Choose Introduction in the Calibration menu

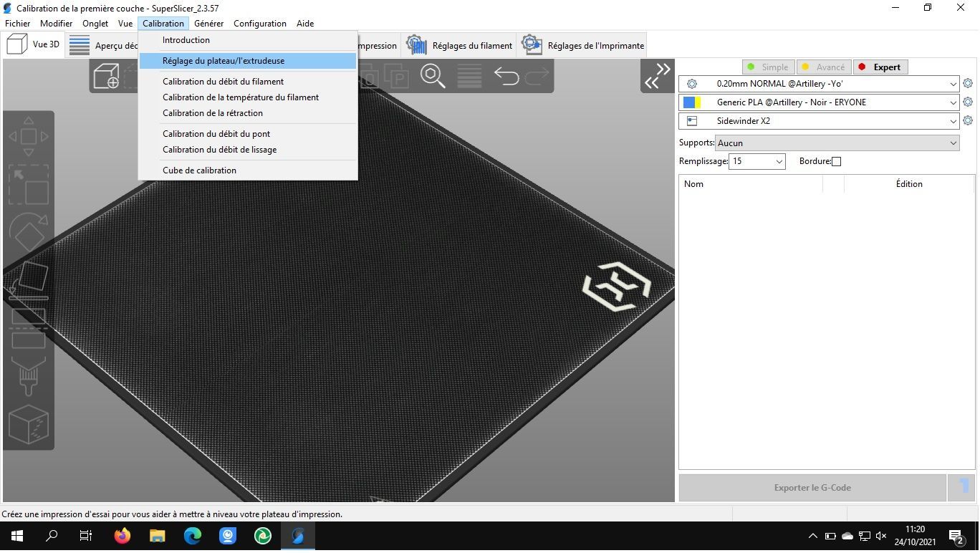pos(247,40)
